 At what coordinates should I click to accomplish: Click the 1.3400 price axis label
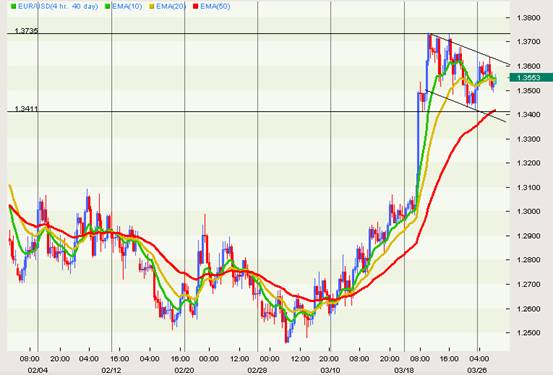pyautogui.click(x=528, y=115)
